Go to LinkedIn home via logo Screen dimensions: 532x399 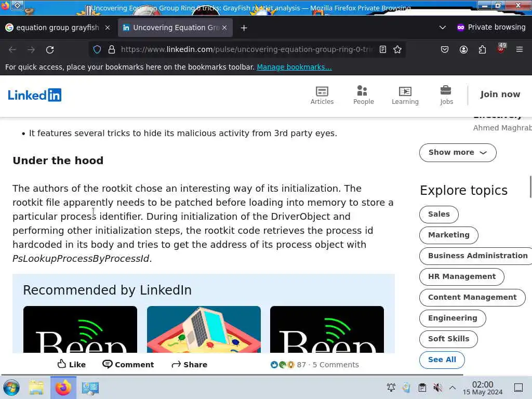click(35, 95)
